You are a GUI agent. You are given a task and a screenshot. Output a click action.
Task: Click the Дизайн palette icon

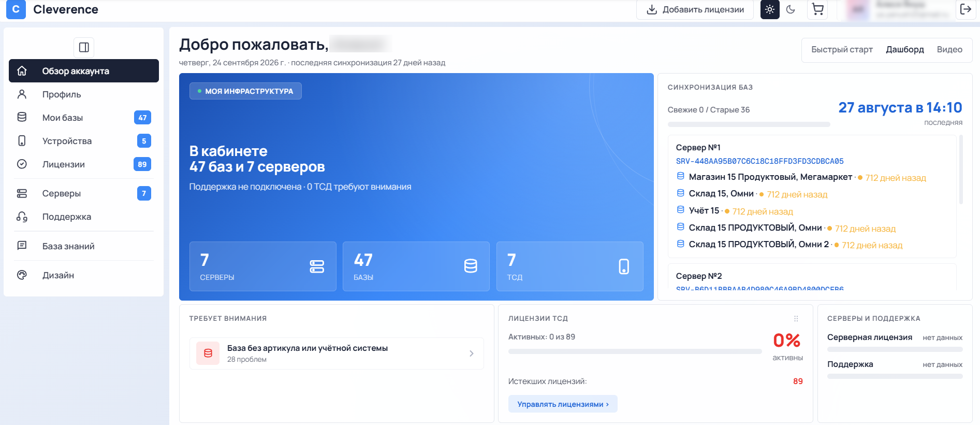coord(22,275)
